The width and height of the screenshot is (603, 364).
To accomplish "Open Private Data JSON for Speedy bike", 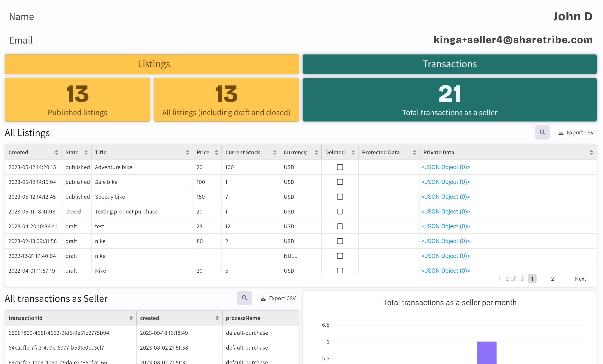I will pyautogui.click(x=446, y=197).
